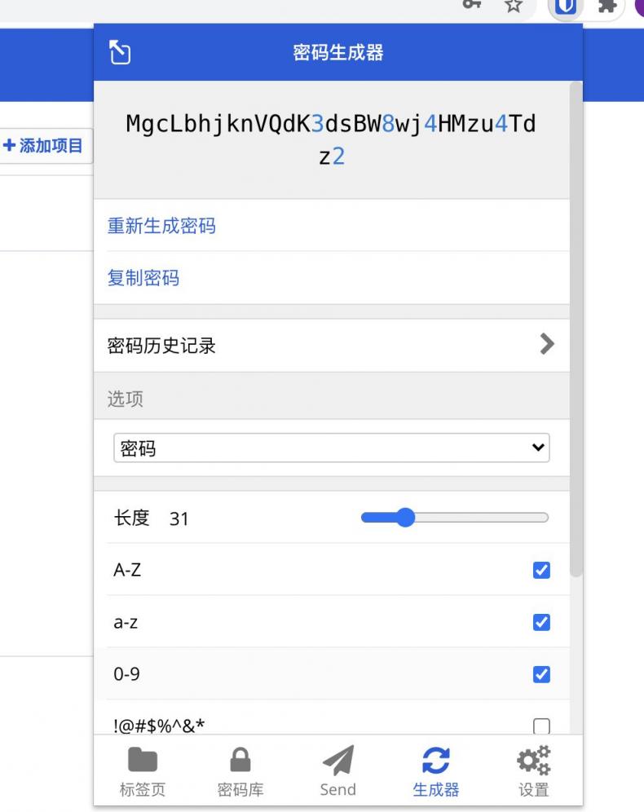Enable the !@#$%^&* special characters checkbox

point(541,726)
